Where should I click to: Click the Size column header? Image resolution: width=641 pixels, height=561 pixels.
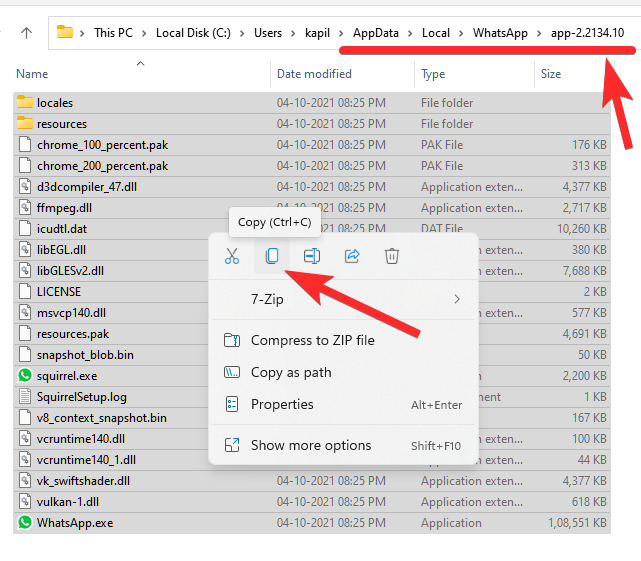(x=551, y=74)
